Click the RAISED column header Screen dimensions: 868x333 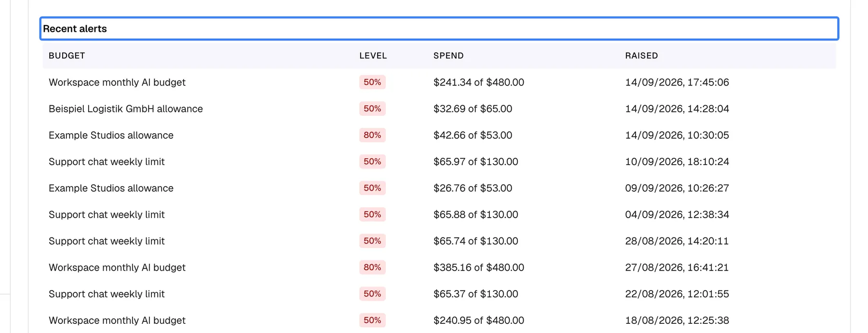(641, 55)
